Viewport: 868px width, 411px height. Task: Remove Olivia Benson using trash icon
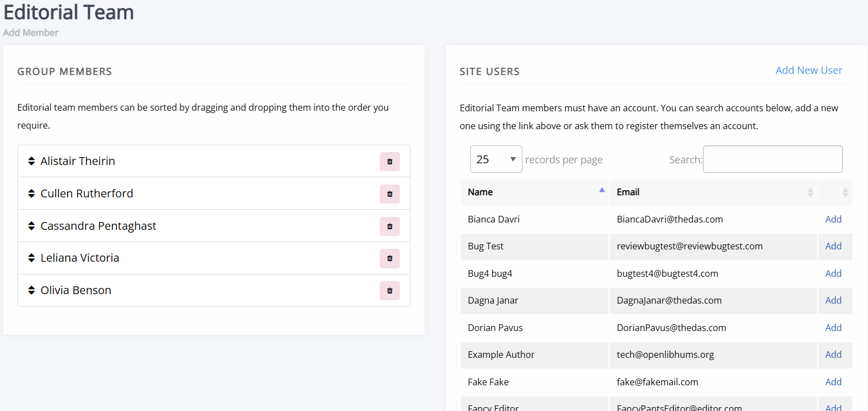(x=390, y=290)
